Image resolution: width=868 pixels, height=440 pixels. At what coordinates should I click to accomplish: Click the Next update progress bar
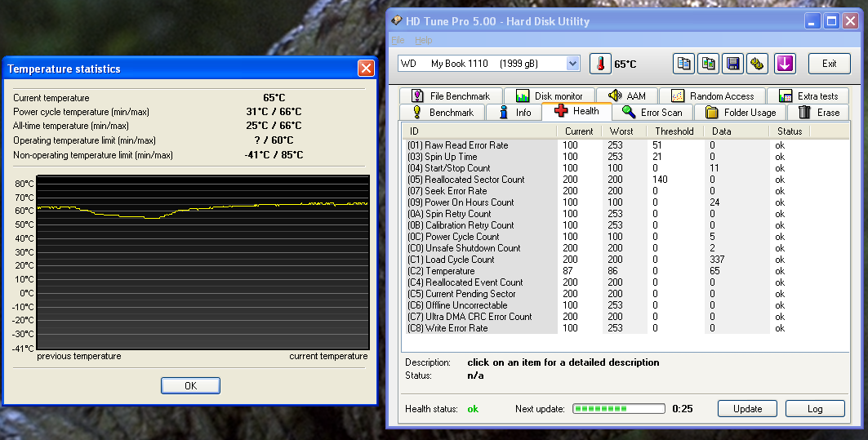click(x=618, y=408)
